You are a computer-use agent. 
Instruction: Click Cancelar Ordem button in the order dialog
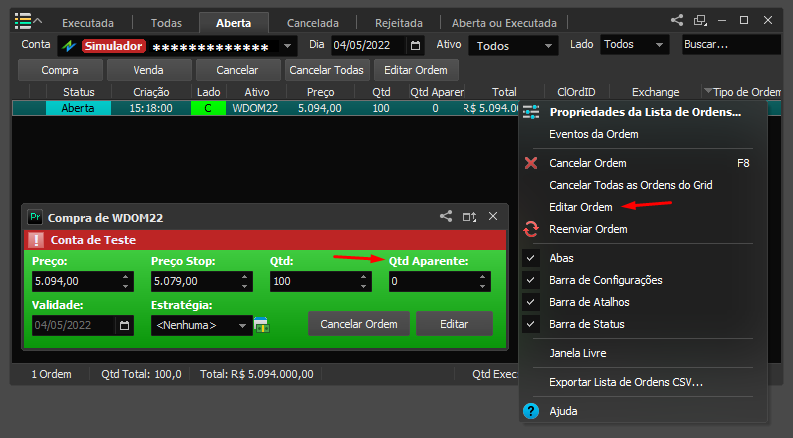click(x=359, y=324)
